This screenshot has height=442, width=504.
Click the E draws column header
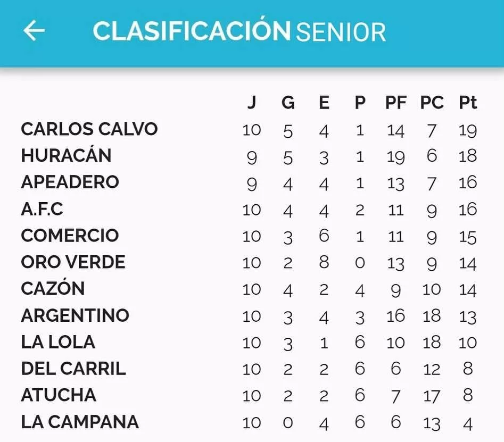tap(324, 103)
